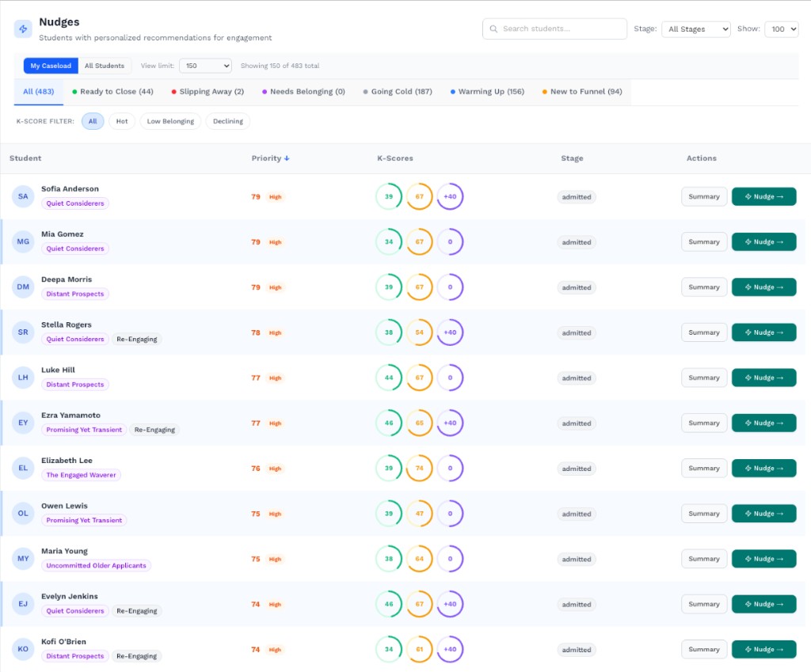
Task: Open Summary for Maria Young
Action: click(704, 559)
